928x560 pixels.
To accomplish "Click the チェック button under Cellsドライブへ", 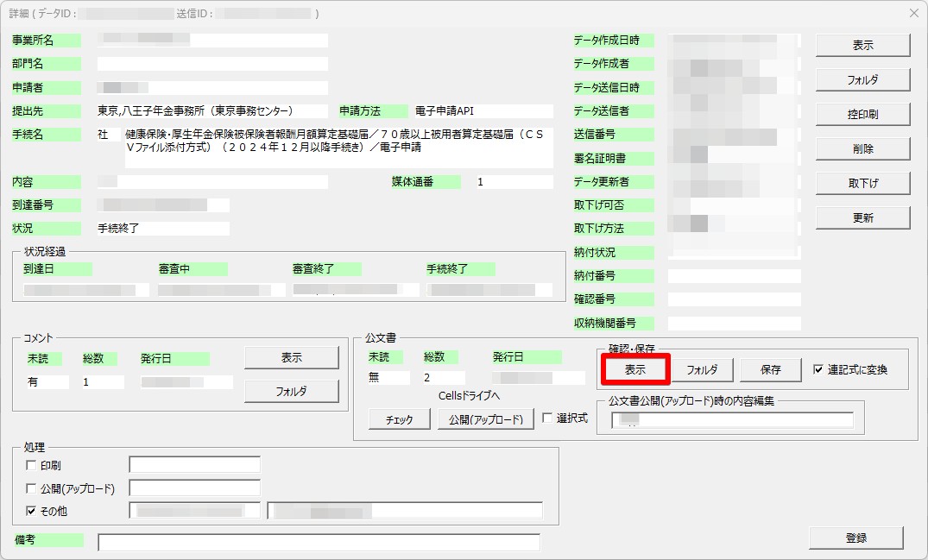I will click(399, 418).
